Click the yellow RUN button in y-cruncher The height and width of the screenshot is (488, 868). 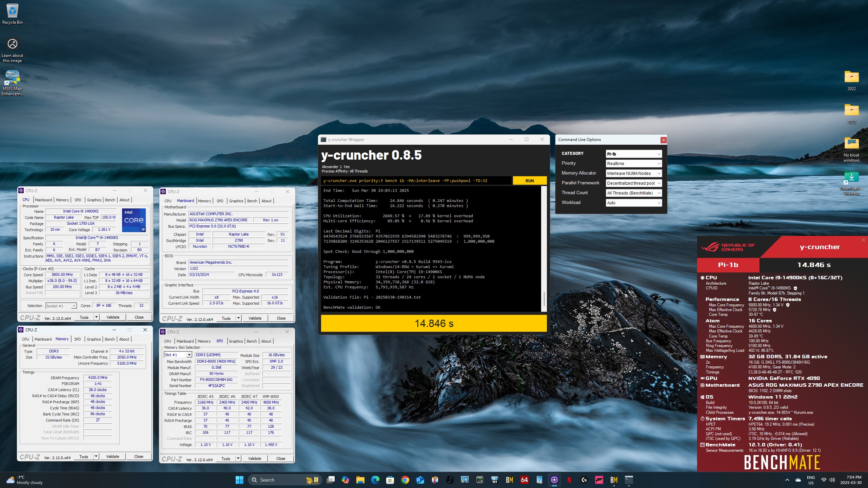[530, 181]
